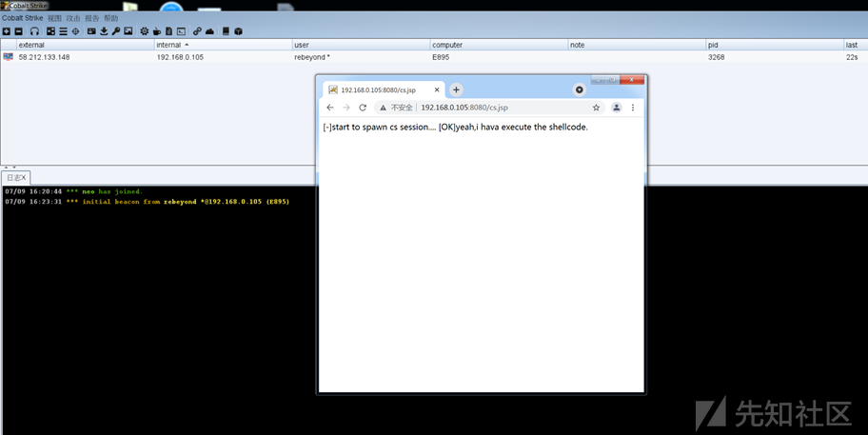
Task: Open the Cobalt Strike menu
Action: pyautogui.click(x=22, y=18)
